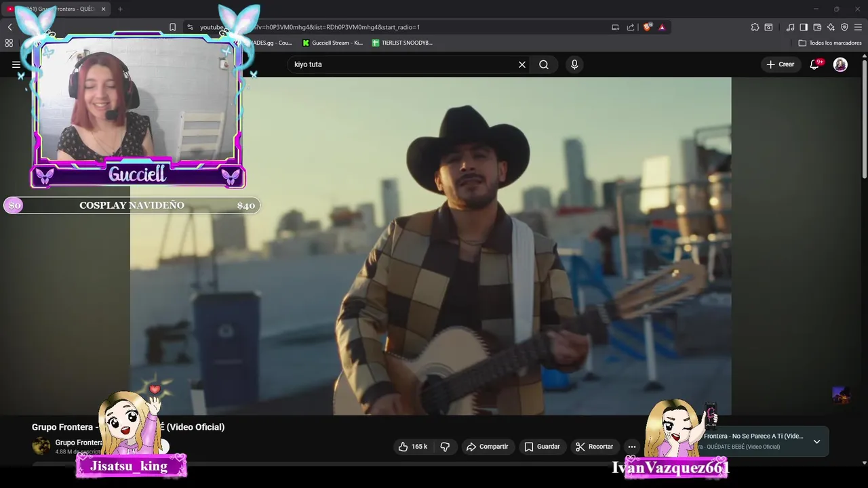This screenshot has height=488, width=868.
Task: Like the video with 165 k likes
Action: [x=412, y=447]
